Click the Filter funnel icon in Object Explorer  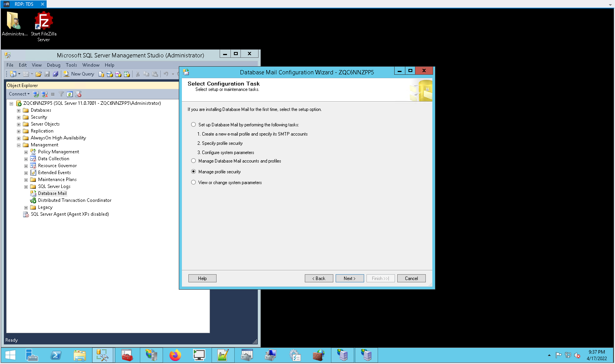coord(61,94)
